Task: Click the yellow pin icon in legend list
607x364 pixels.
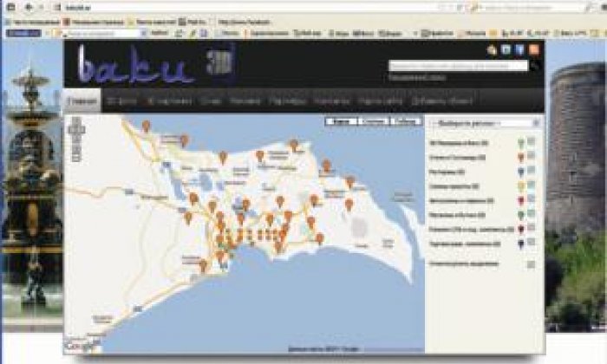Action: click(521, 186)
